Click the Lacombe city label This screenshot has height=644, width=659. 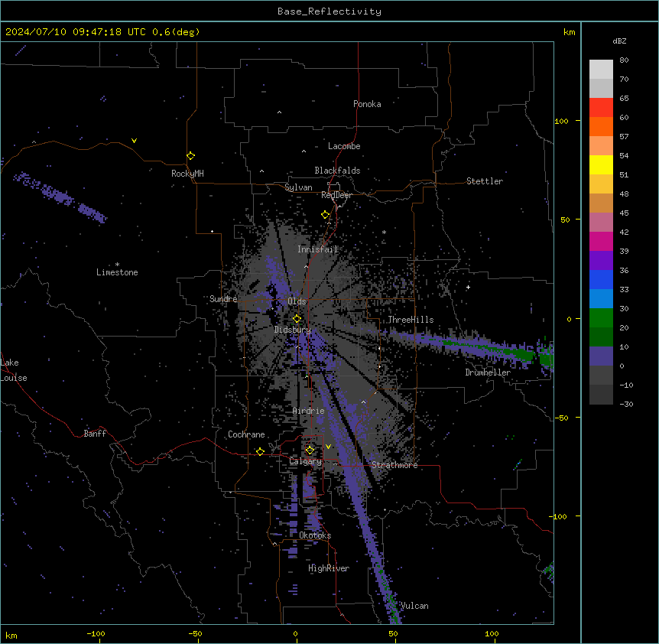pyautogui.click(x=344, y=146)
